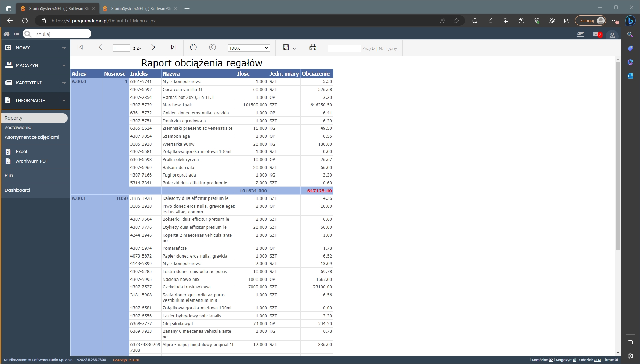Go to next report page
This screenshot has width=640, height=364.
click(x=153, y=47)
